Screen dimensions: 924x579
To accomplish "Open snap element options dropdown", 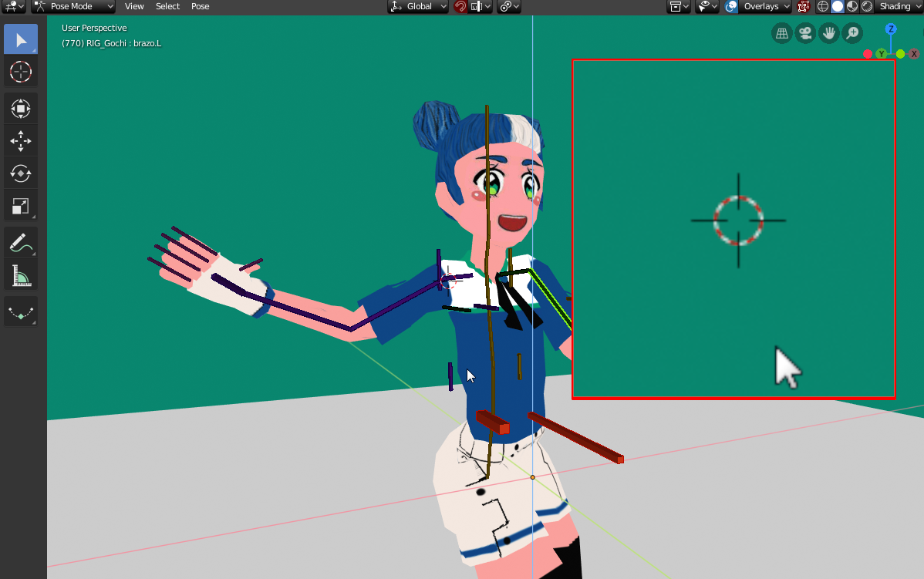I will tap(481, 6).
